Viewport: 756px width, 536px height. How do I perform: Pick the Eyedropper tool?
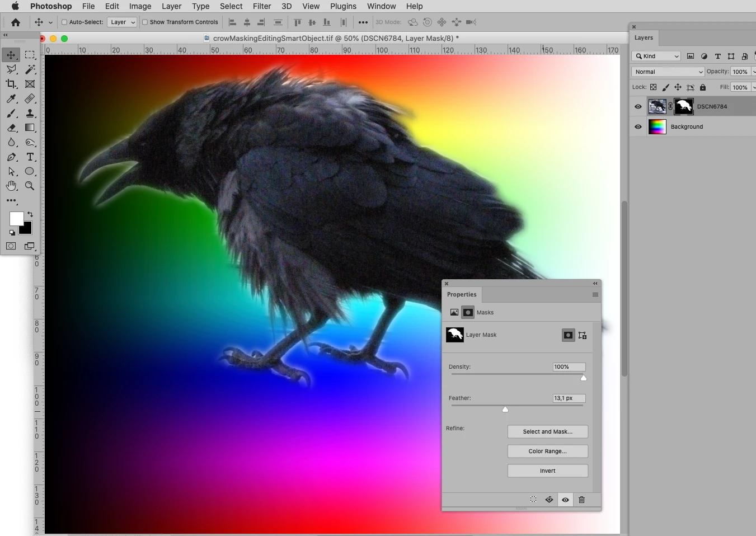[x=11, y=99]
